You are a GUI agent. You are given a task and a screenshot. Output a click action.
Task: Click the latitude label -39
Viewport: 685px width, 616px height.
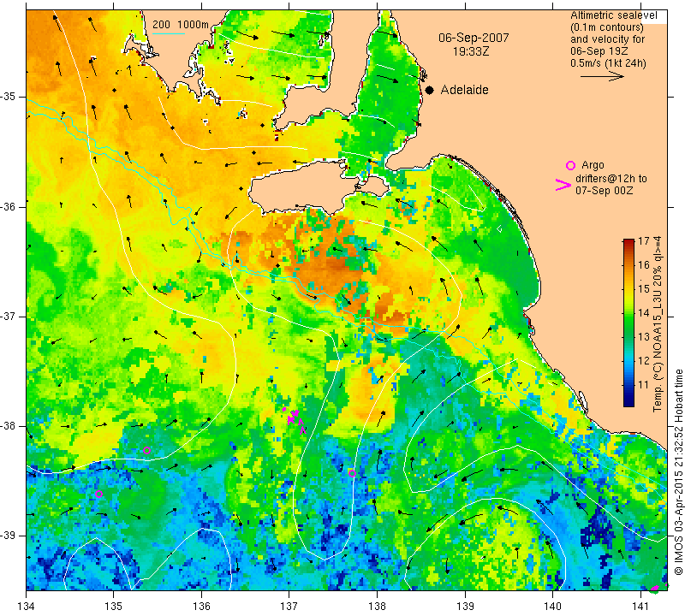pos(8,536)
